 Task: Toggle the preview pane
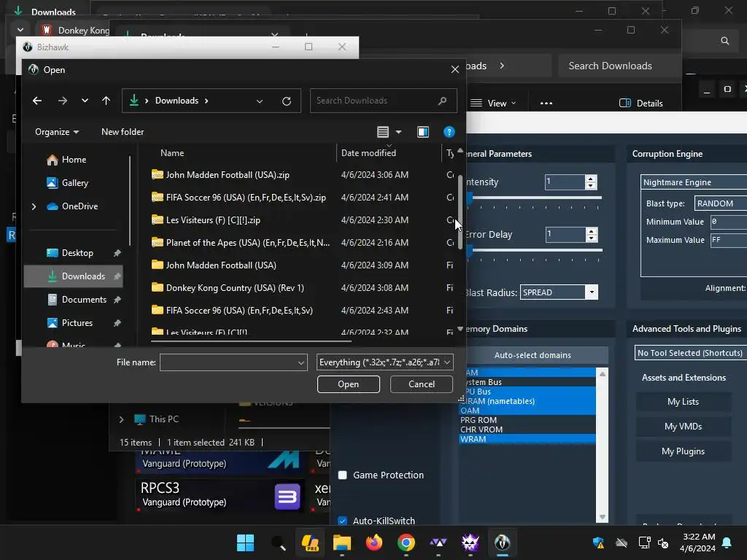(423, 132)
